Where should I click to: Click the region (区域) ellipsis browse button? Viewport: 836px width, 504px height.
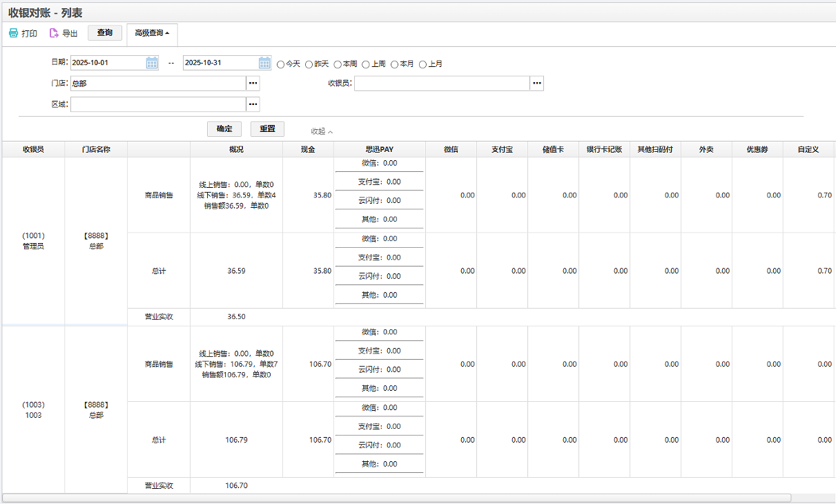click(253, 104)
